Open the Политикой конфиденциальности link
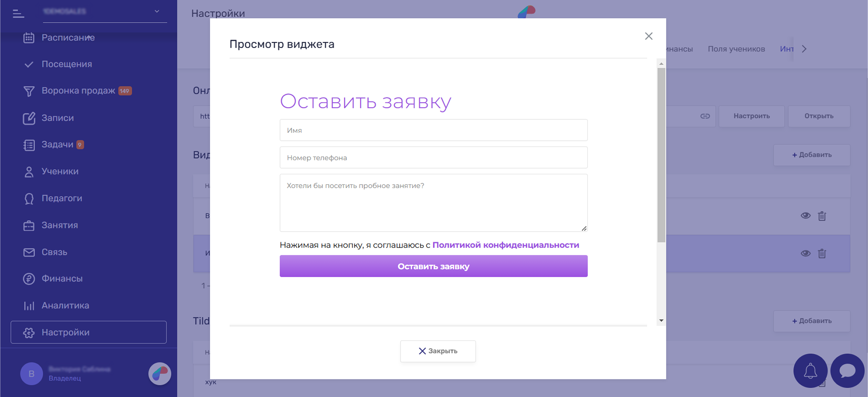868x397 pixels. pos(505,245)
